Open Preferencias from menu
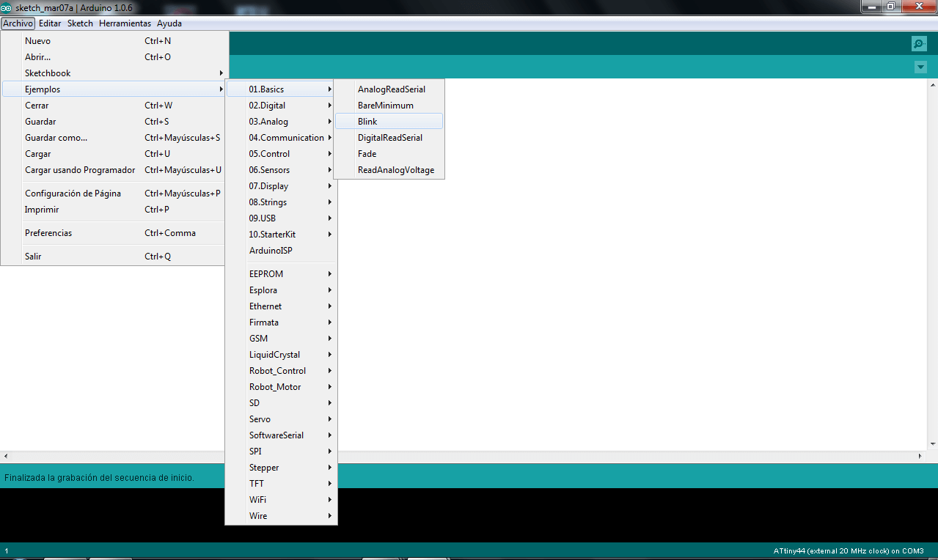 114,233
